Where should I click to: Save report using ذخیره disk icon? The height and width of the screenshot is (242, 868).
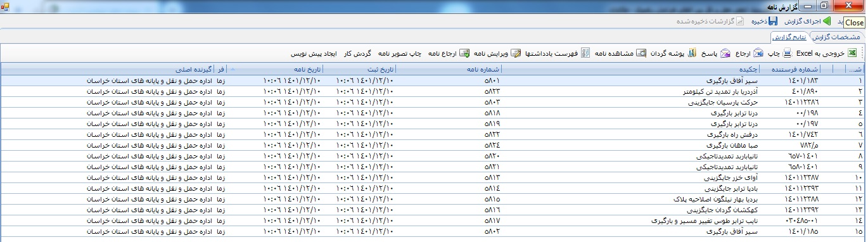tap(774, 21)
